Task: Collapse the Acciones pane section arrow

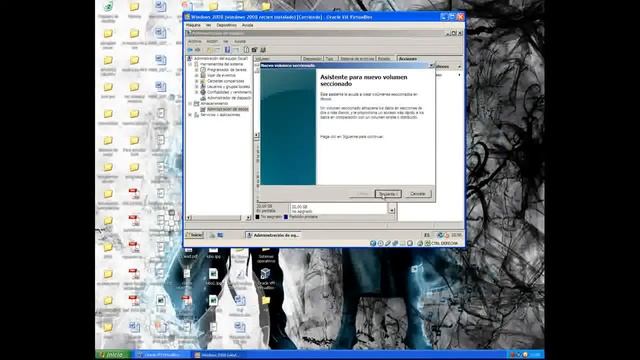Action: point(459,67)
